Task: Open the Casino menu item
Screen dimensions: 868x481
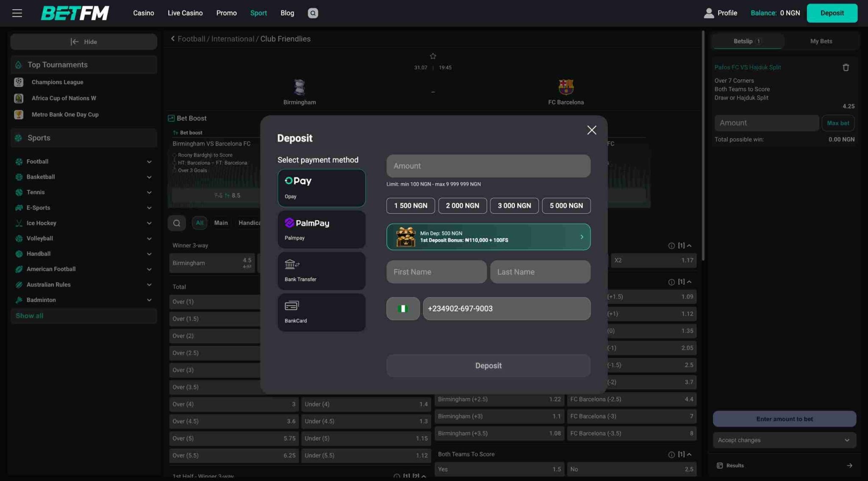Action: pos(143,13)
